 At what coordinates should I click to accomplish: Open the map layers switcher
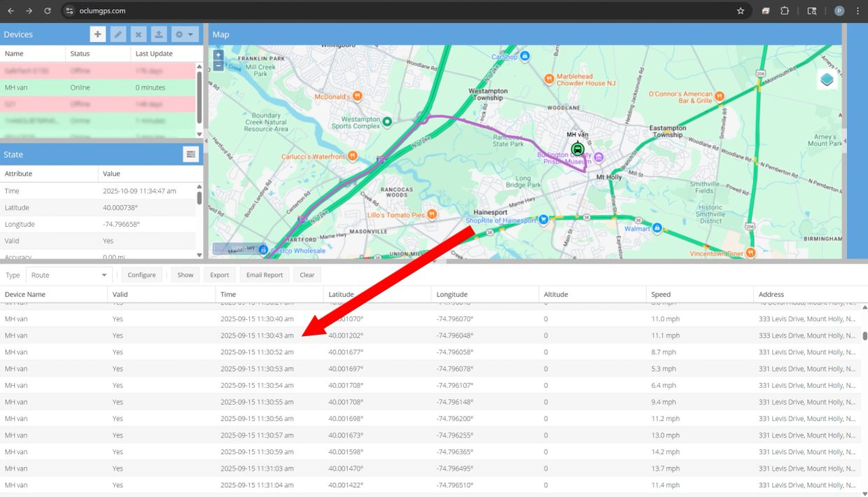827,80
